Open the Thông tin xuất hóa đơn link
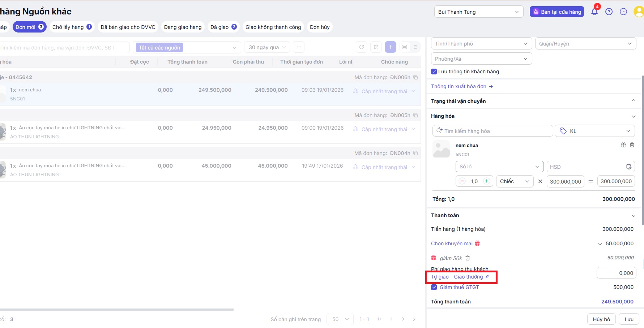The height and width of the screenshot is (328, 644). pos(462,86)
